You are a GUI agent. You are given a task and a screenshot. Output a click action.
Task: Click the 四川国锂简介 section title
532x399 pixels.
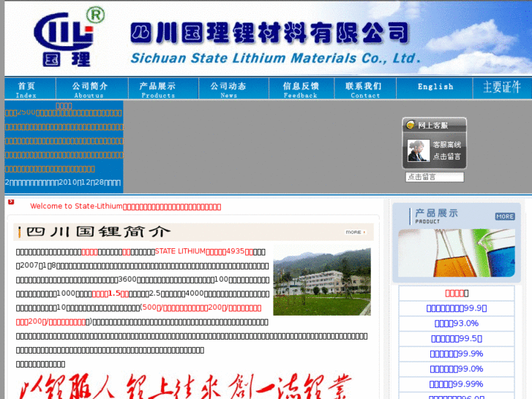(x=98, y=232)
